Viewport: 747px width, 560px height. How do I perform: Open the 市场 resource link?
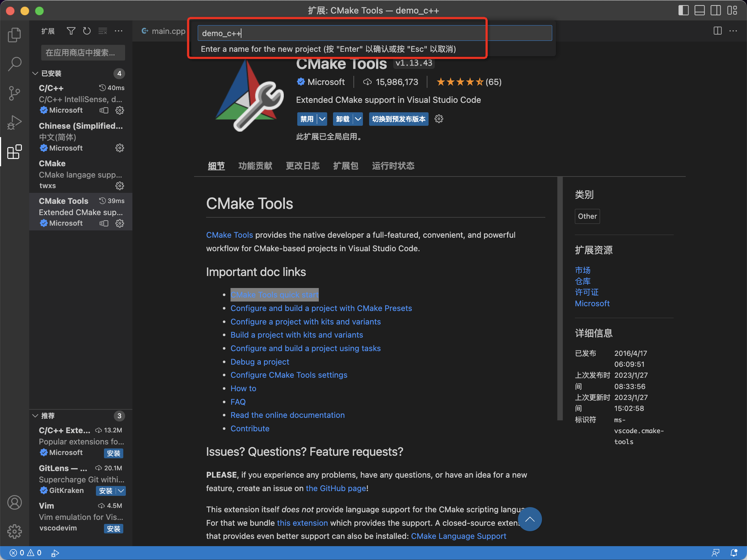[x=582, y=270]
